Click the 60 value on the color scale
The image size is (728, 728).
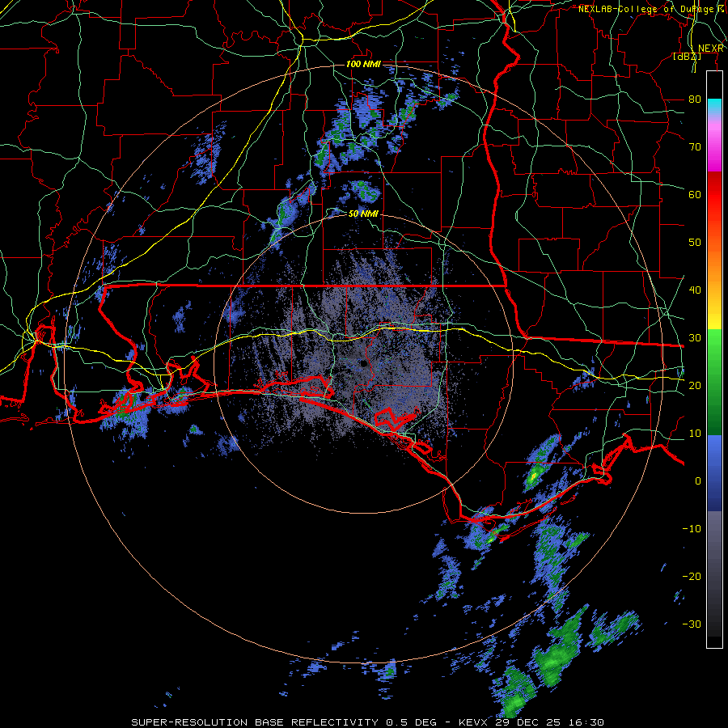coord(695,194)
